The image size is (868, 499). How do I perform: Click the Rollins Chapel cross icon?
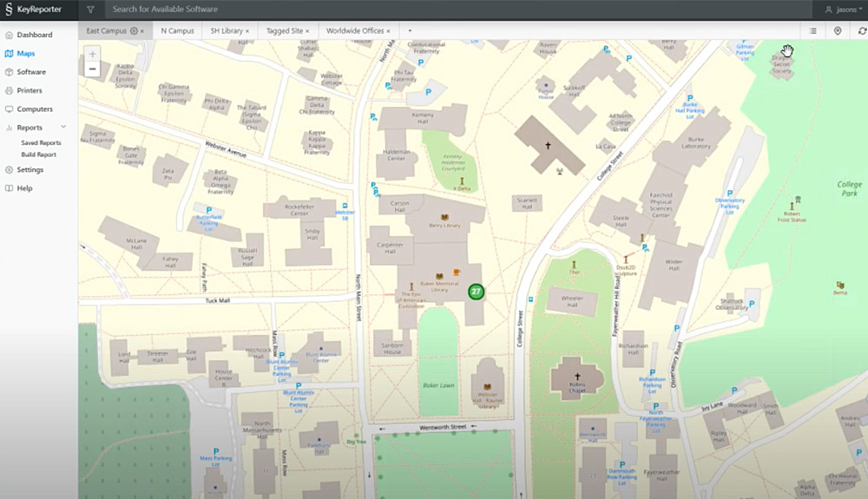coord(577,376)
